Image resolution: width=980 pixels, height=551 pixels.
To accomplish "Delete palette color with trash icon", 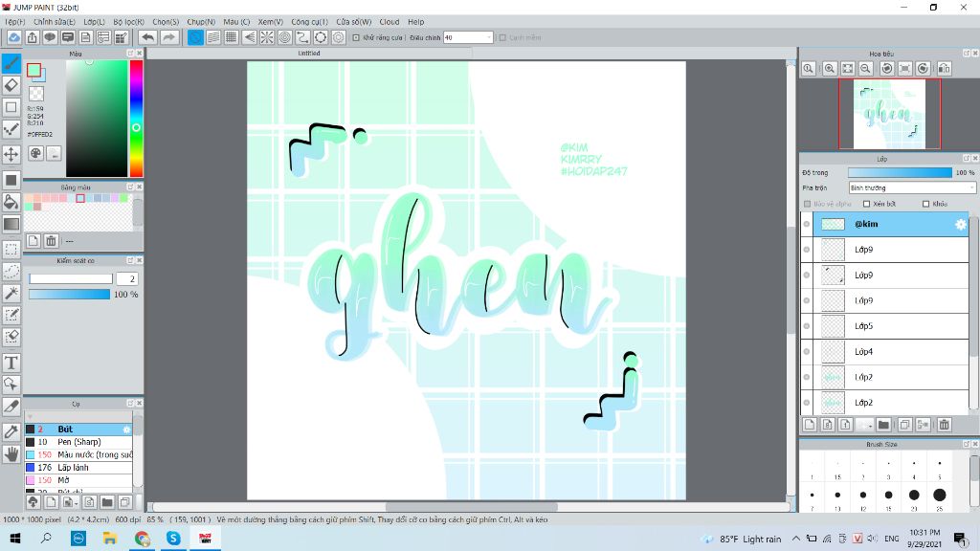I will [x=52, y=240].
